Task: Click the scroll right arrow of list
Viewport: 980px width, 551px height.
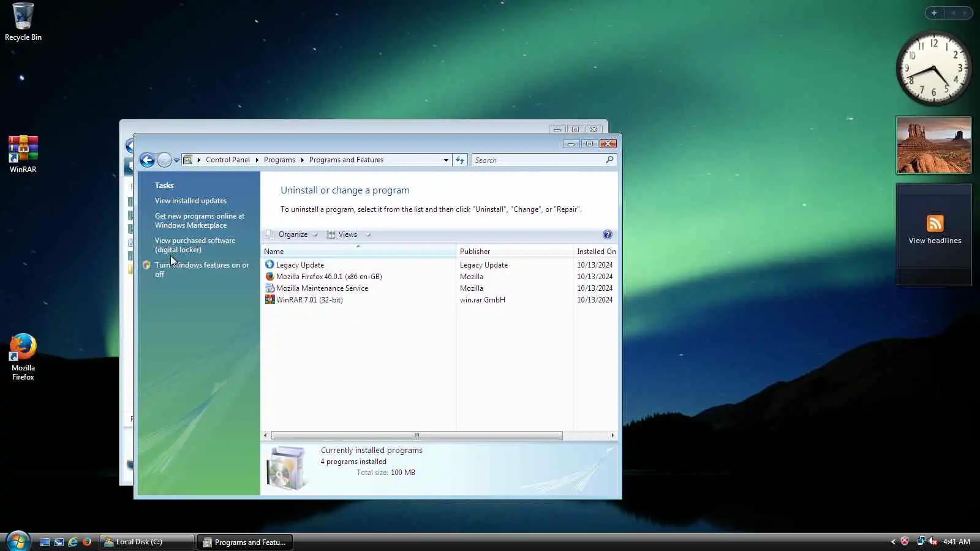Action: [612, 436]
